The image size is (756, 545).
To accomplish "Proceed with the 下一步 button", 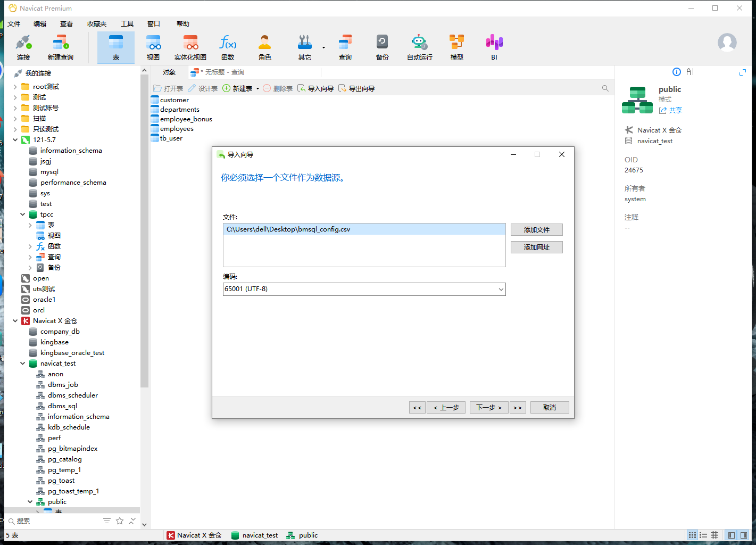I will (x=489, y=407).
